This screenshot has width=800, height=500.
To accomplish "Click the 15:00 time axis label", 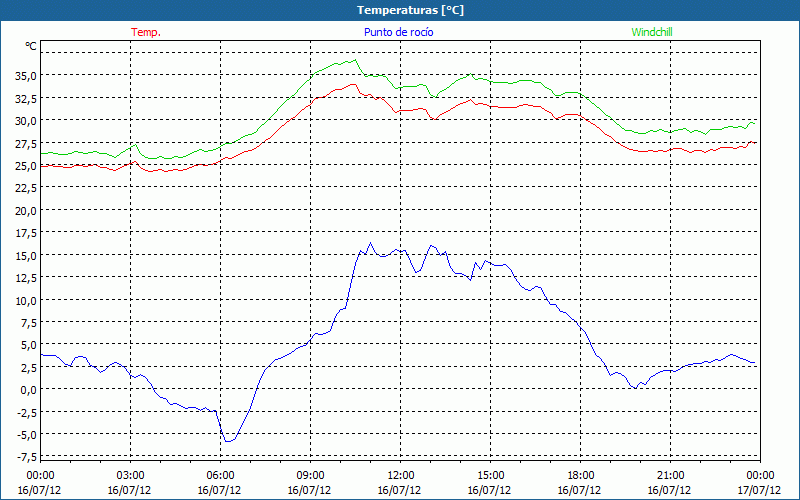I will [x=490, y=476].
